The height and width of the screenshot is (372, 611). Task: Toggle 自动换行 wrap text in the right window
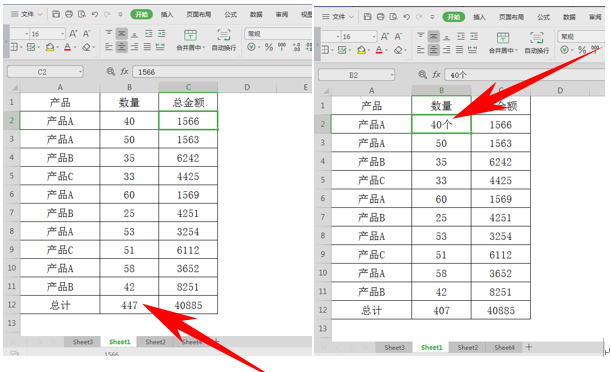click(537, 43)
